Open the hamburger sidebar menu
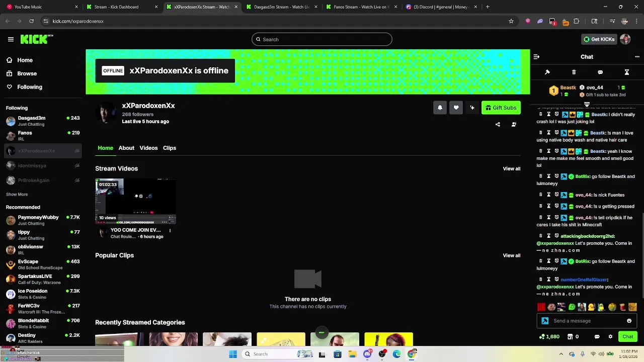 click(11, 39)
